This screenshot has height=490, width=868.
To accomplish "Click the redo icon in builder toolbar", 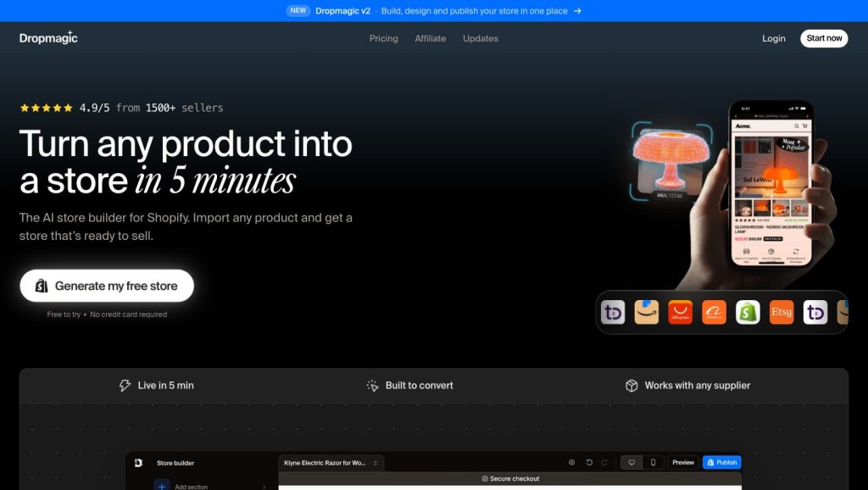I will [604, 462].
